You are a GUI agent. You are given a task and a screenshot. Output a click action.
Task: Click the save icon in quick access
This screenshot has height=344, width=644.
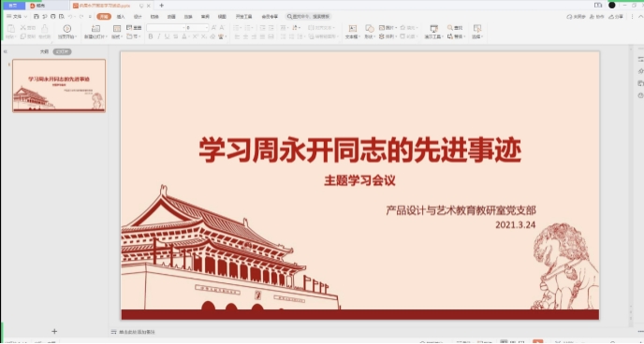click(37, 17)
